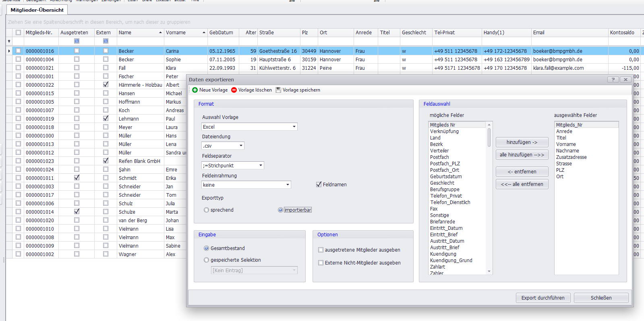Select the sprechend export type
Image resolution: width=644 pixels, height=321 pixels.
point(206,210)
